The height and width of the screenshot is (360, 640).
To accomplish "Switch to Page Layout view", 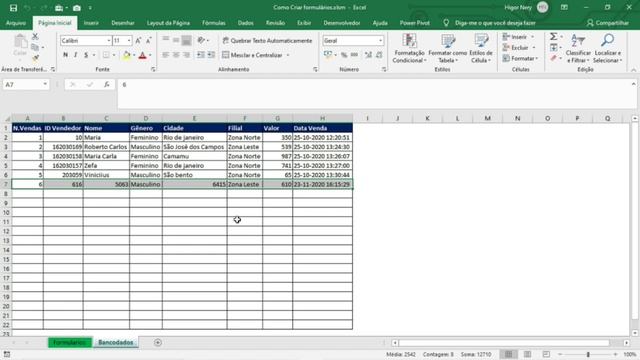I will coord(527,354).
